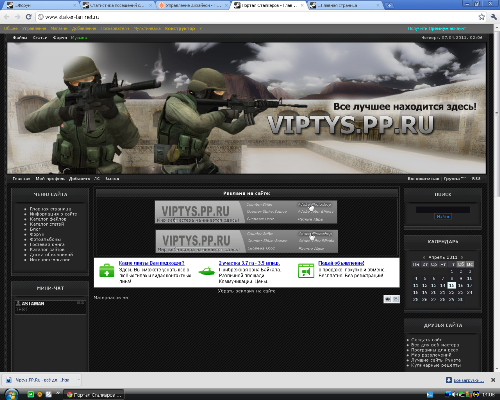Open Гостевая книга in site menu
This screenshot has height=400, width=500.
(47, 244)
